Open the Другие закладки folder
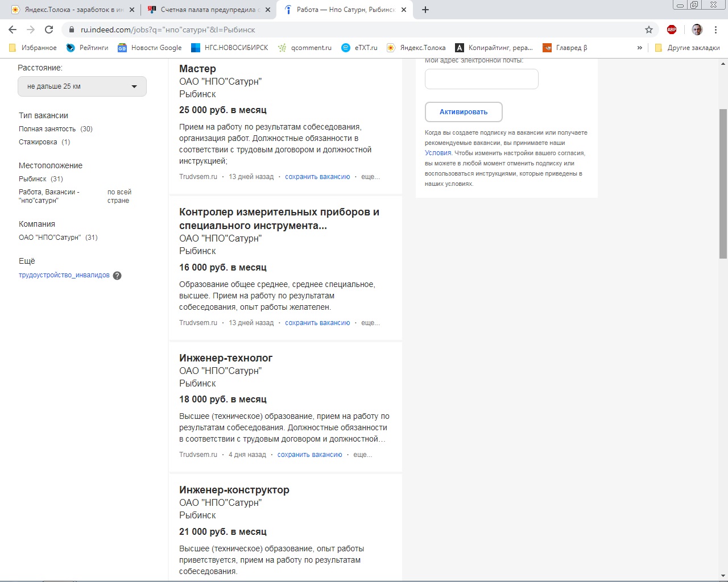Image resolution: width=728 pixels, height=582 pixels. 687,48
